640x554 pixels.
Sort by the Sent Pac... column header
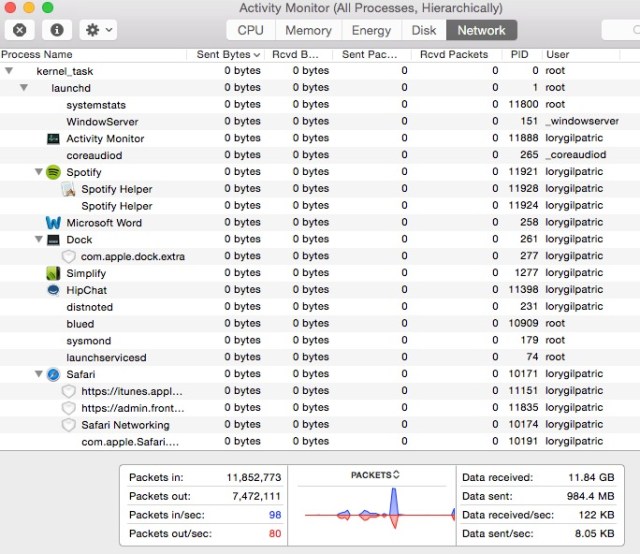(x=371, y=55)
